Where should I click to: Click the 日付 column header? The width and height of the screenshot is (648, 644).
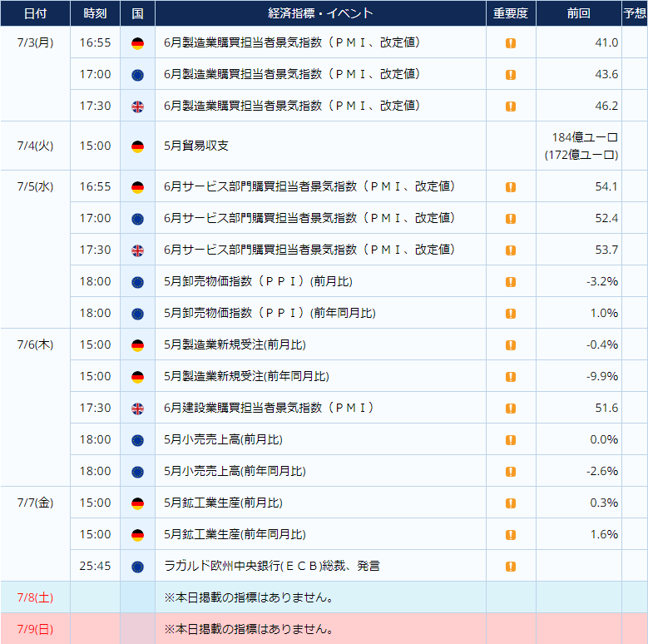point(35,13)
